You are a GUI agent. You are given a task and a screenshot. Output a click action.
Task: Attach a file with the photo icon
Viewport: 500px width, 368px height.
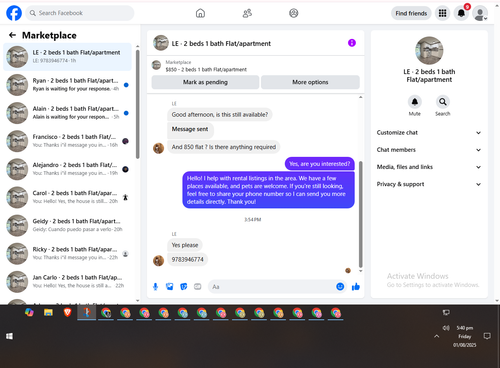click(x=170, y=287)
